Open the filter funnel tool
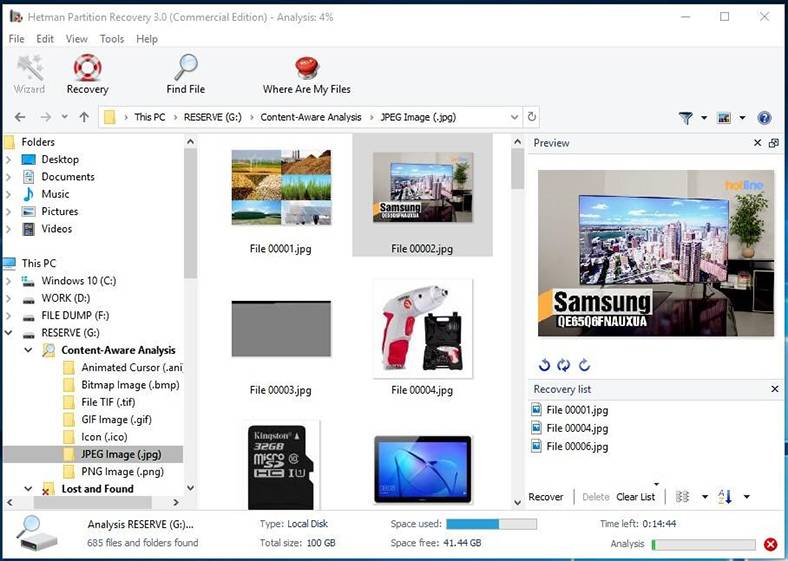The width and height of the screenshot is (788, 561). click(685, 118)
